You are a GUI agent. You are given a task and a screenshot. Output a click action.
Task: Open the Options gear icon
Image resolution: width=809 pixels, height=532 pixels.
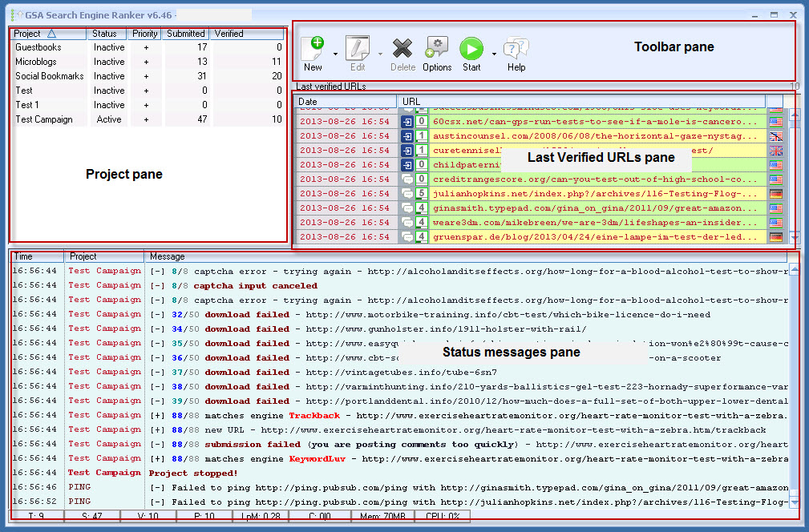(x=437, y=50)
